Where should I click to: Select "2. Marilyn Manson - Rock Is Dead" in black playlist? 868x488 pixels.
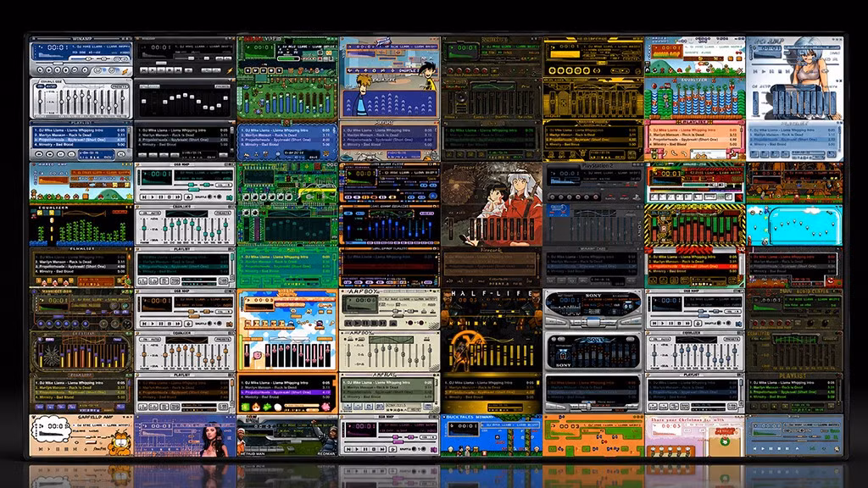pos(183,135)
